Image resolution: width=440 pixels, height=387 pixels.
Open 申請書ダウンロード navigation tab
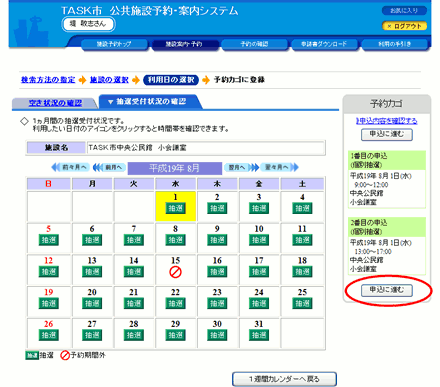(324, 44)
